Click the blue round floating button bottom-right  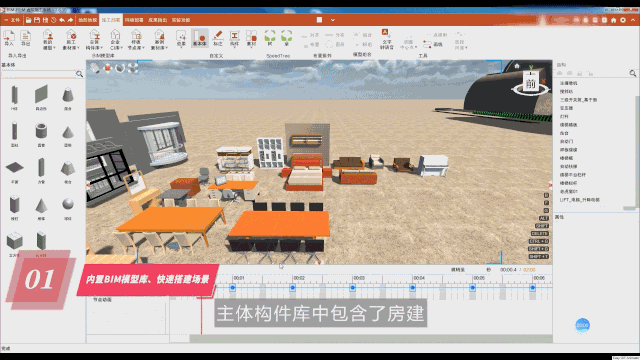[582, 325]
